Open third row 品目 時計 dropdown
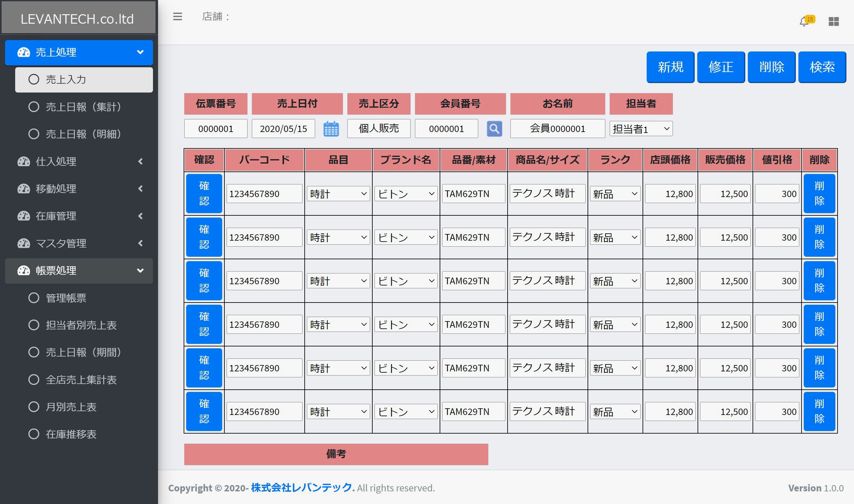 pos(338,281)
